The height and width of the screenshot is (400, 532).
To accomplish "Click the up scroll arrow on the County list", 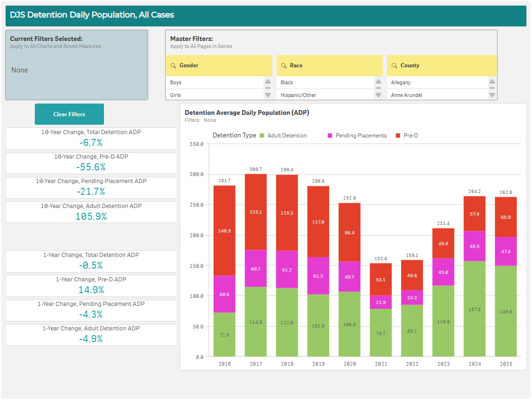I will [x=492, y=81].
